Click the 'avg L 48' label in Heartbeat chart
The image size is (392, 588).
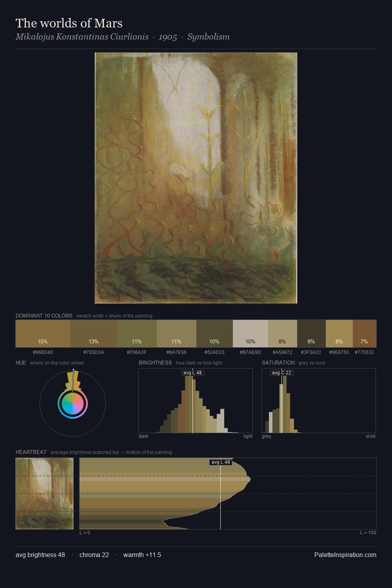tap(221, 462)
